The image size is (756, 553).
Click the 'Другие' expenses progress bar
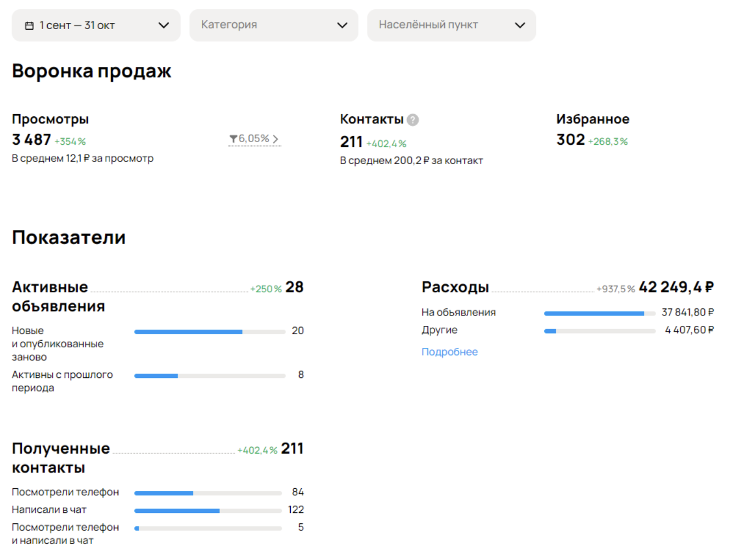[599, 331]
